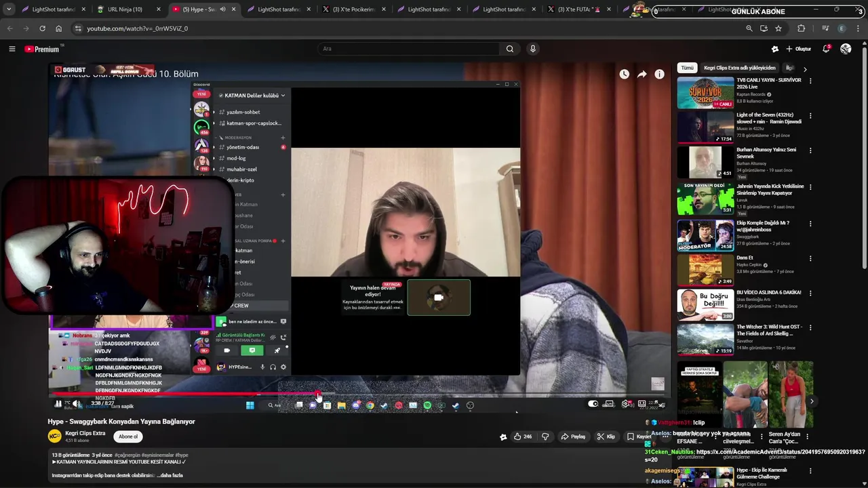868x488 pixels.
Task: Open TV8 Canlı Yayın Survivor thumbnail
Action: (x=705, y=93)
